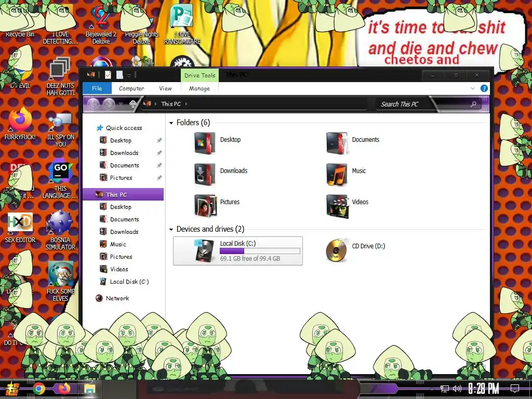Select the Music folder icon in Folders
This screenshot has width=532, height=399.
coord(337,175)
